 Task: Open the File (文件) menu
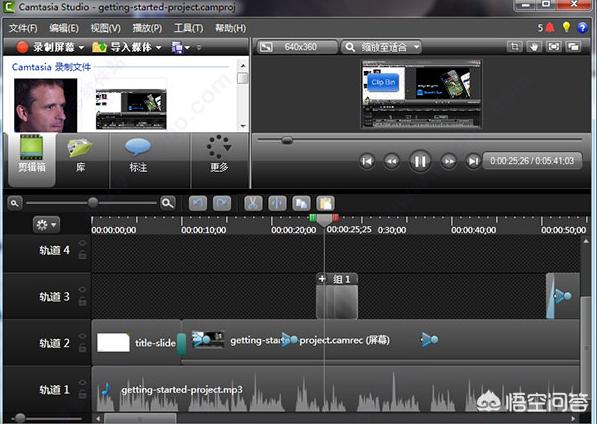pos(23,28)
